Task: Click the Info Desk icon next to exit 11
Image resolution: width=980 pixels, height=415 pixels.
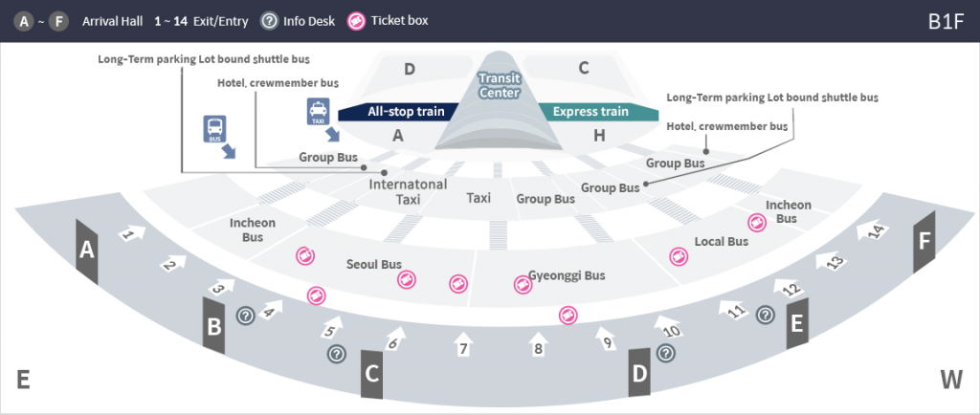Action: (765, 314)
